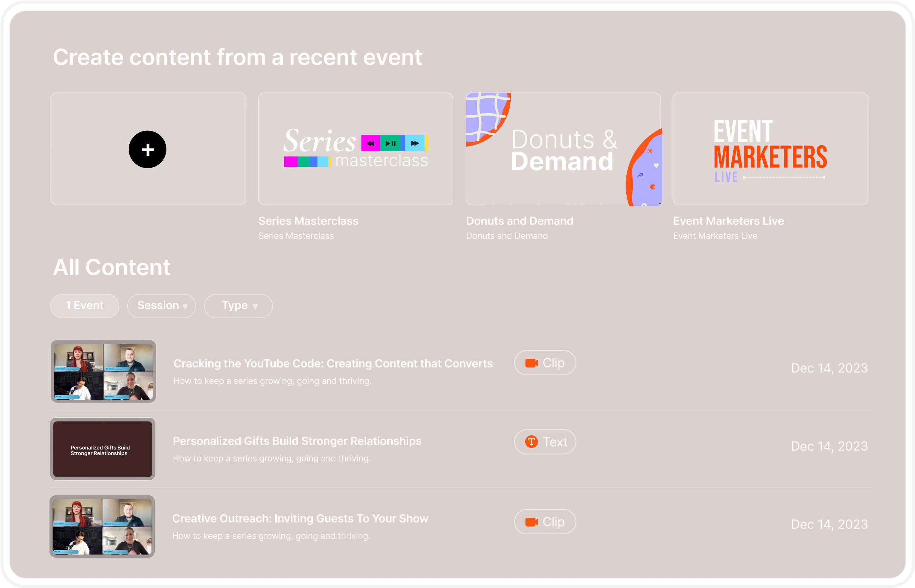
Task: Click Personalized Gifts Build Stronger Relationships title
Action: 297,441
